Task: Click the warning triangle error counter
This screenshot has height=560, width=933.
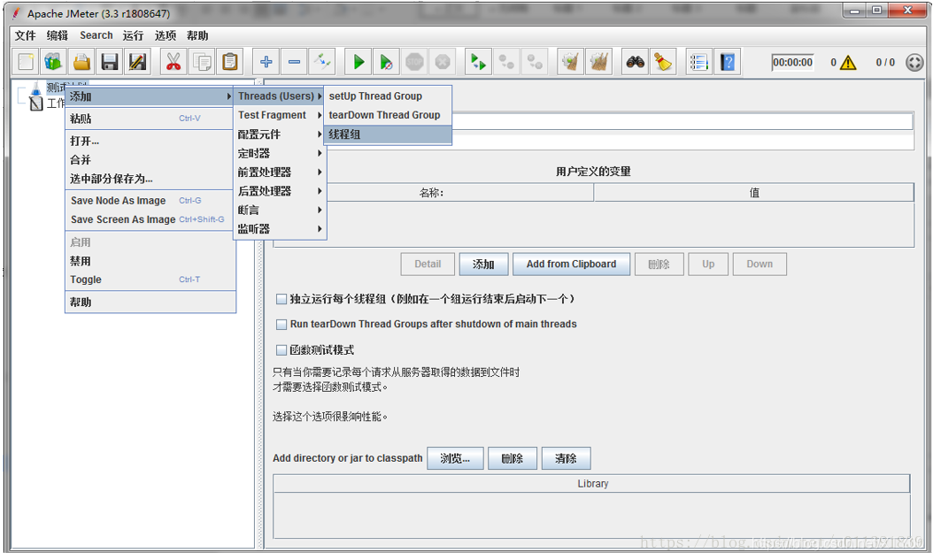Action: click(x=847, y=63)
